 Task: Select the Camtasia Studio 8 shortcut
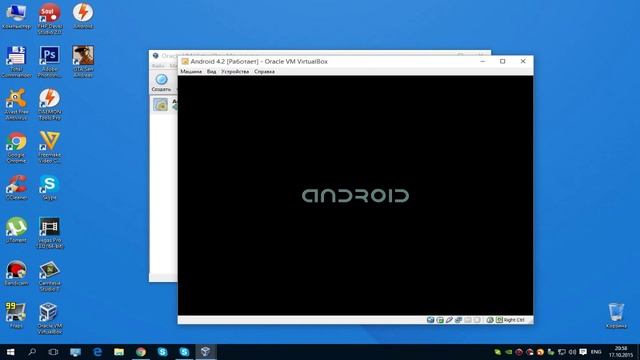coord(50,276)
